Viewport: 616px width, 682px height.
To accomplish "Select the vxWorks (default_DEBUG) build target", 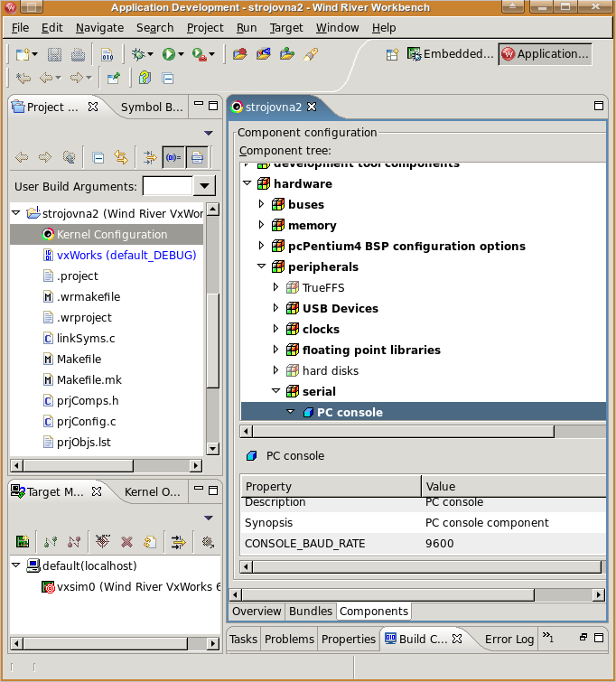I will click(126, 255).
